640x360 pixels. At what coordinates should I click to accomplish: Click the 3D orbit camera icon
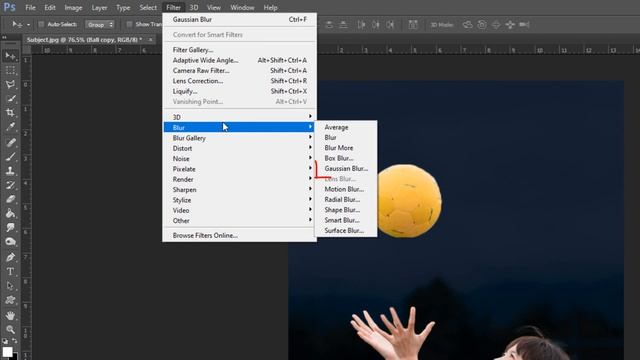click(467, 24)
